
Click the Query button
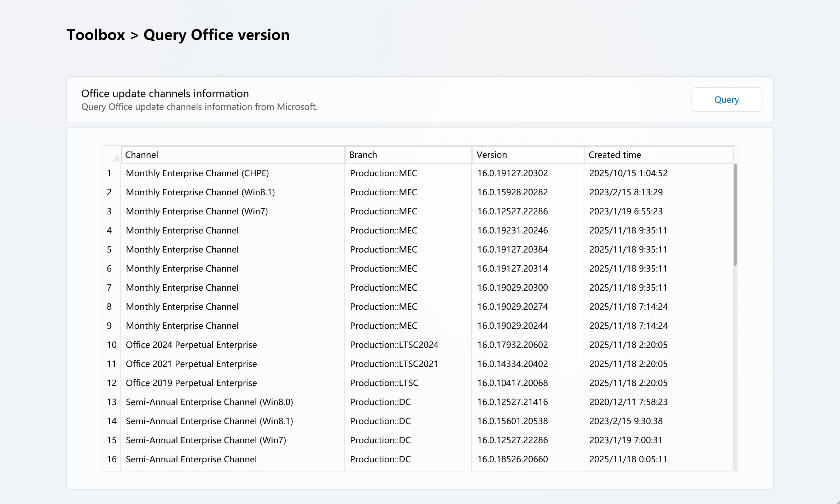(726, 100)
